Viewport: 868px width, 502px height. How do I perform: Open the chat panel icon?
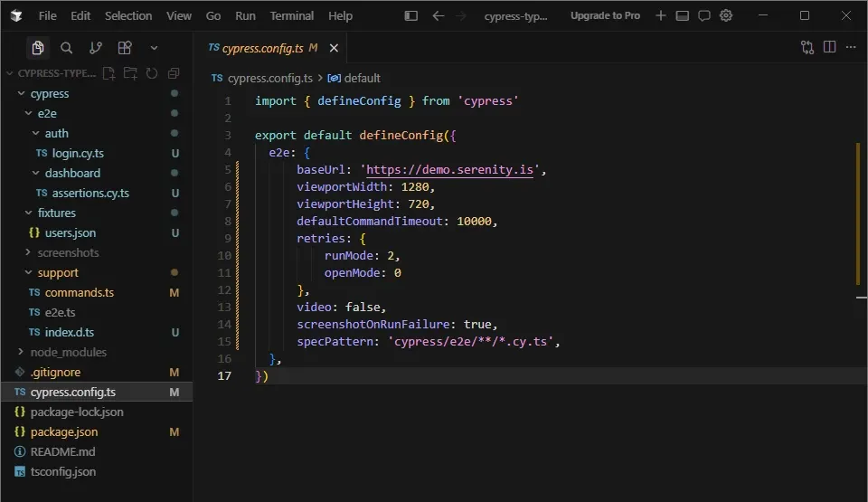[x=704, y=15]
